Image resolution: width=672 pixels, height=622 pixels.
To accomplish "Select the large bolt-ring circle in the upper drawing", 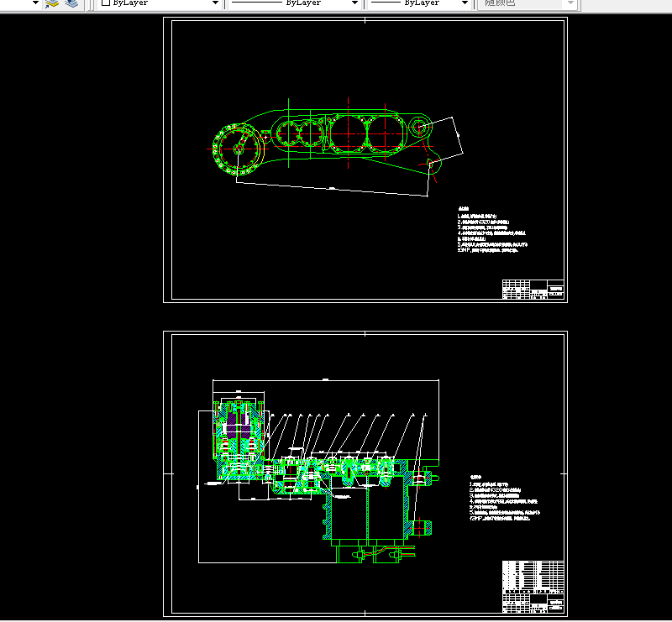I will [x=237, y=149].
